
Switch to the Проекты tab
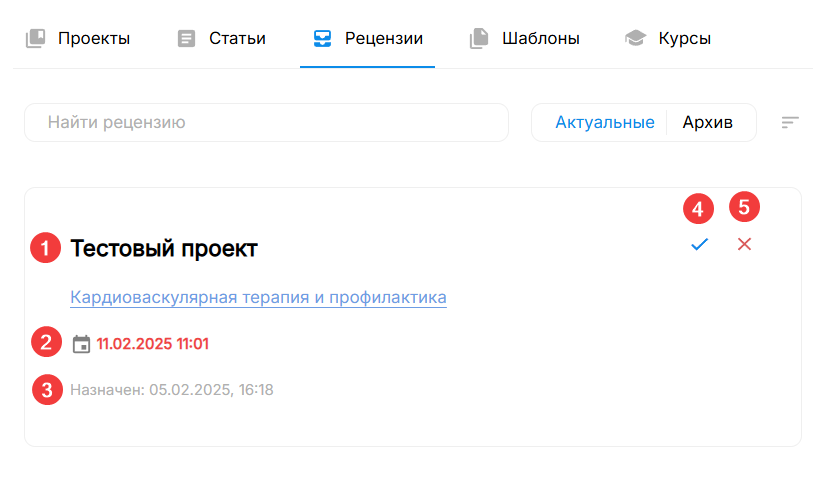[94, 38]
